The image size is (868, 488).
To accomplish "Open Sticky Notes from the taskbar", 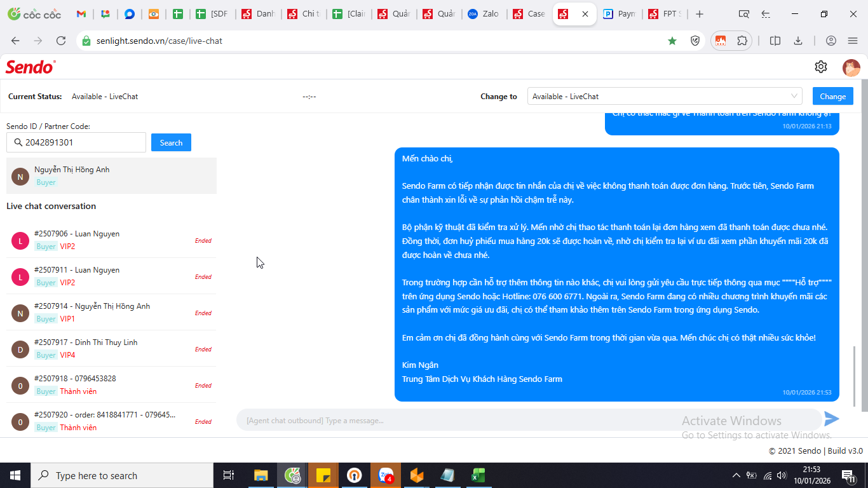I will [323, 475].
